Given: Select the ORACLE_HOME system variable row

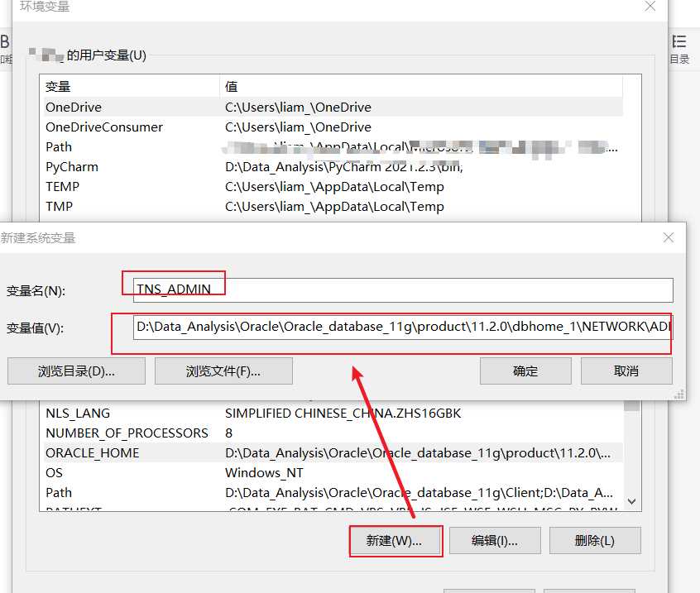Looking at the screenshot, I should pos(333,453).
